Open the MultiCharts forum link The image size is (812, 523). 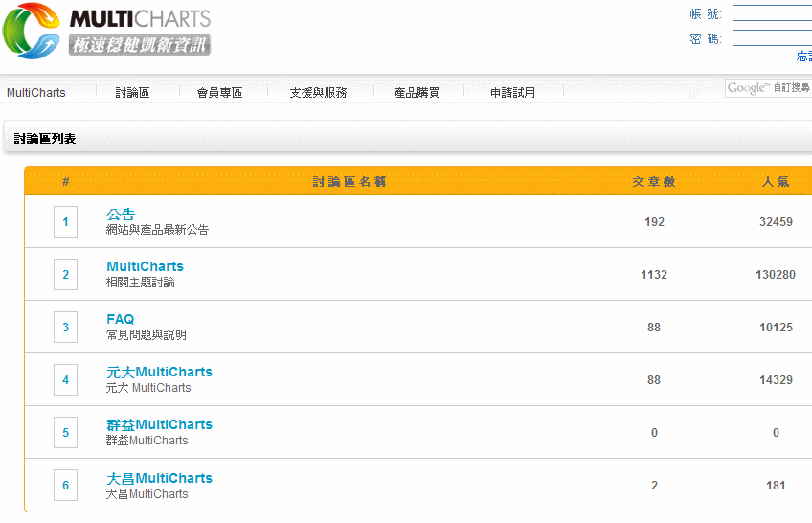tap(145, 266)
